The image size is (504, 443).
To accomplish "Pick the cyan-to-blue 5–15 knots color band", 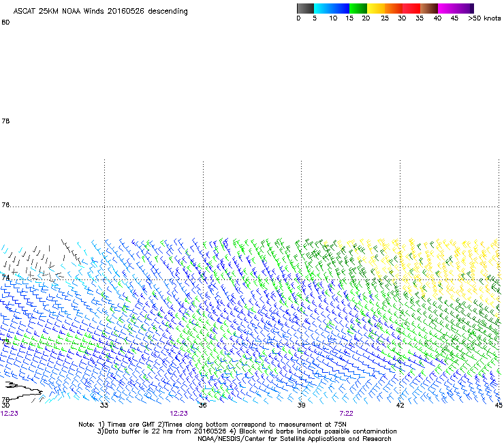I will [332, 8].
